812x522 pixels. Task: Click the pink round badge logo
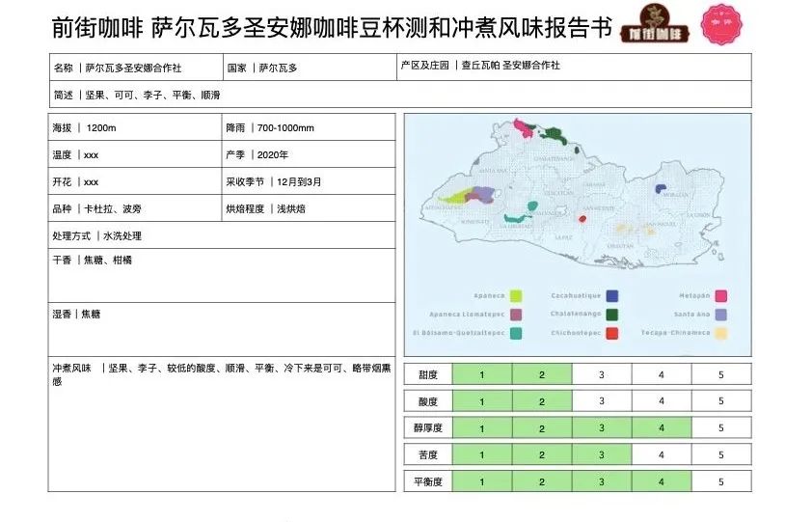(x=725, y=25)
